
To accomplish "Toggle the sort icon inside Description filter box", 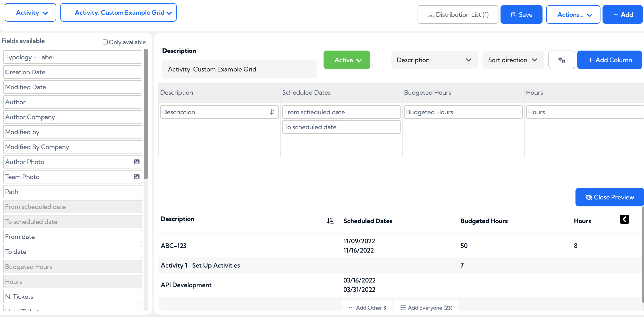I will (273, 112).
